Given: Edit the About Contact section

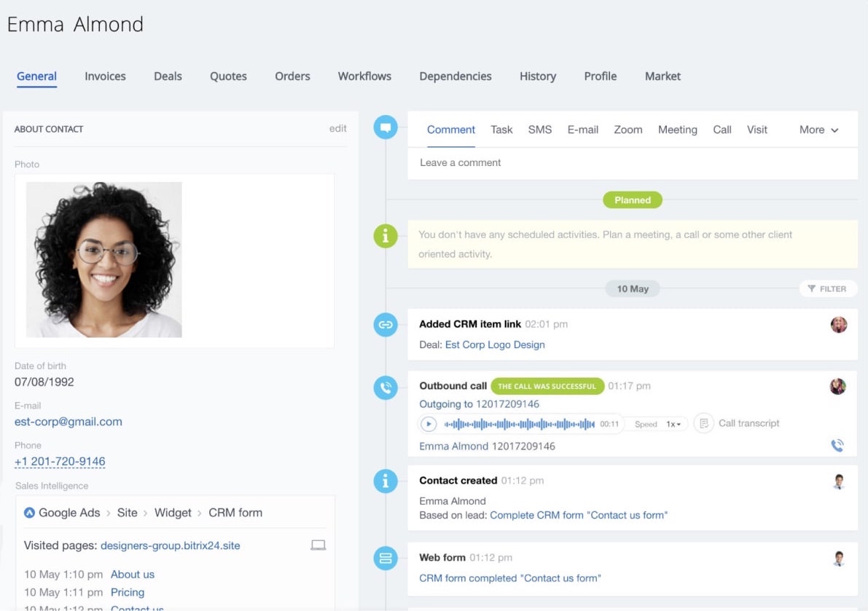Looking at the screenshot, I should [337, 129].
